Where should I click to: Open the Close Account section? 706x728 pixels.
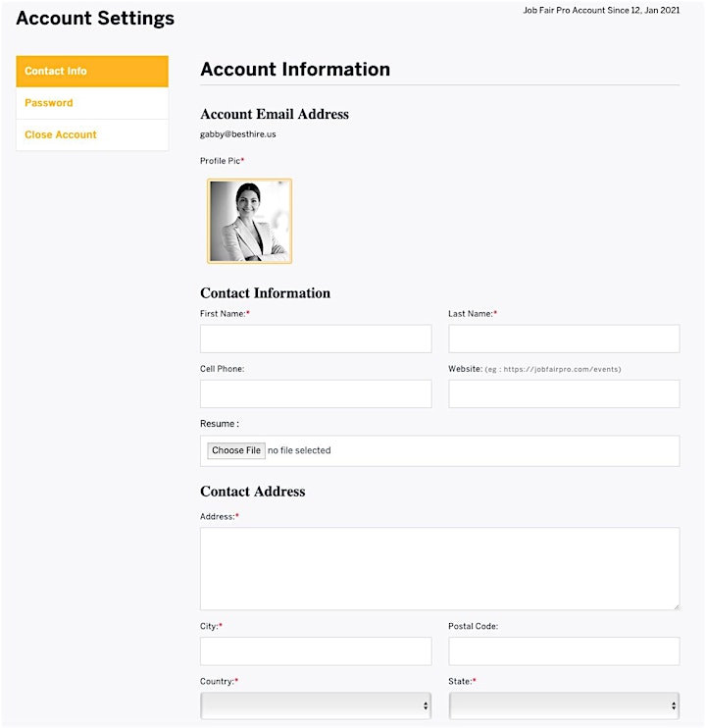[92, 135]
